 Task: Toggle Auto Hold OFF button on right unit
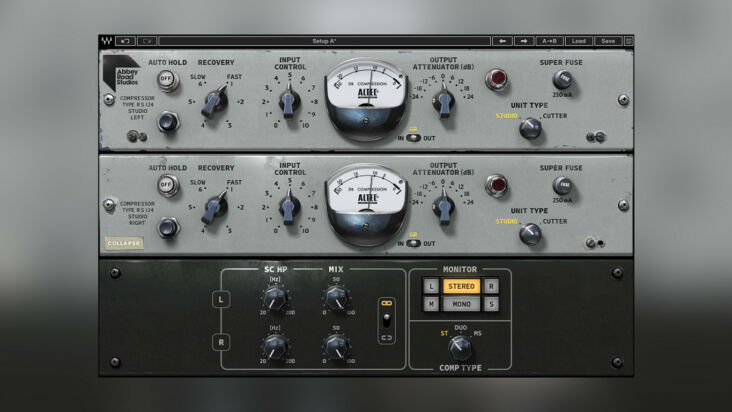pos(167,185)
